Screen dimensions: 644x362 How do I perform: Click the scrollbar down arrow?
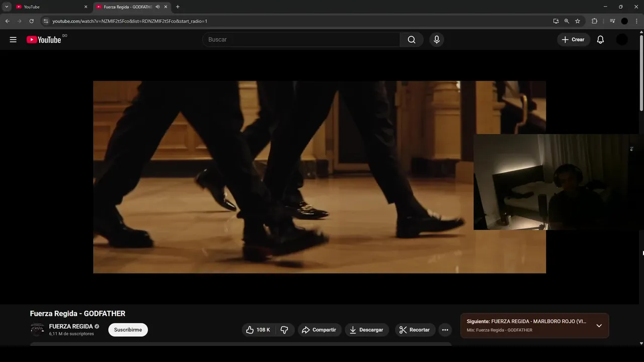point(641,343)
